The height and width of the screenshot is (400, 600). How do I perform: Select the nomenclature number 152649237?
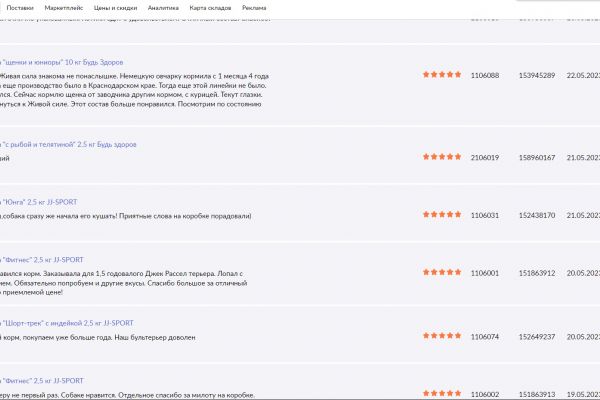[x=537, y=337]
